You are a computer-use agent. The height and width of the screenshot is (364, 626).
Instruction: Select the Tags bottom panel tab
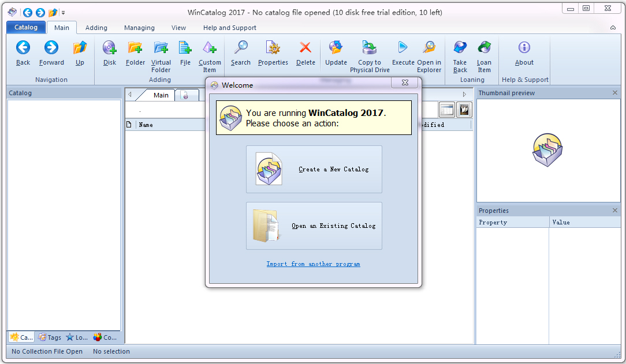pos(50,337)
